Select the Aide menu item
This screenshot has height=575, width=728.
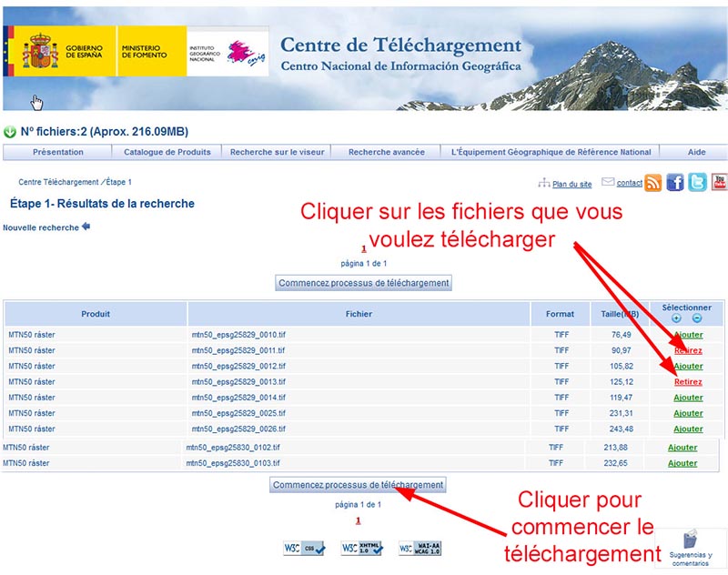(x=696, y=152)
